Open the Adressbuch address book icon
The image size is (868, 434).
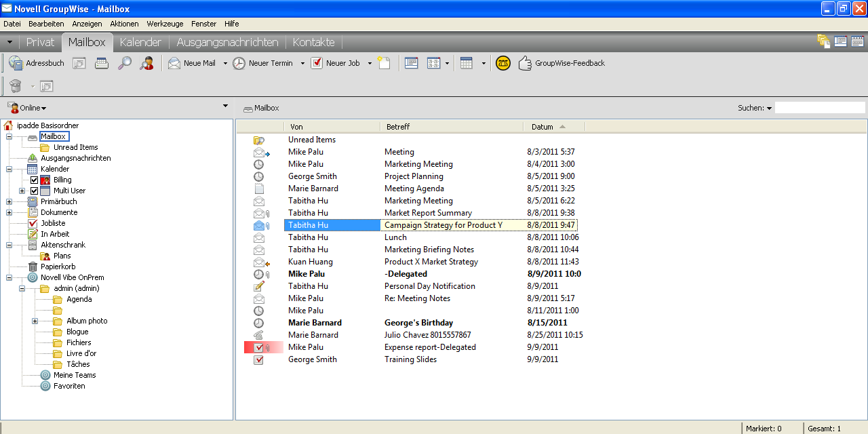pos(16,63)
